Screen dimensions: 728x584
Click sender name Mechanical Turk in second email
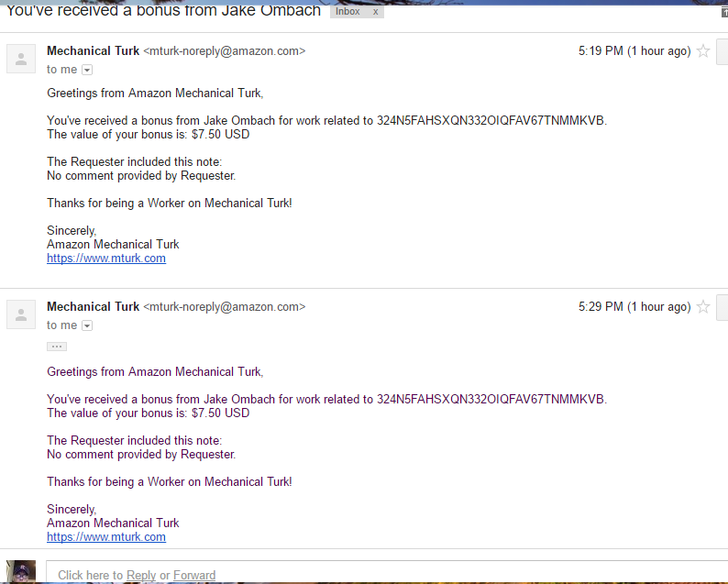pyautogui.click(x=93, y=306)
